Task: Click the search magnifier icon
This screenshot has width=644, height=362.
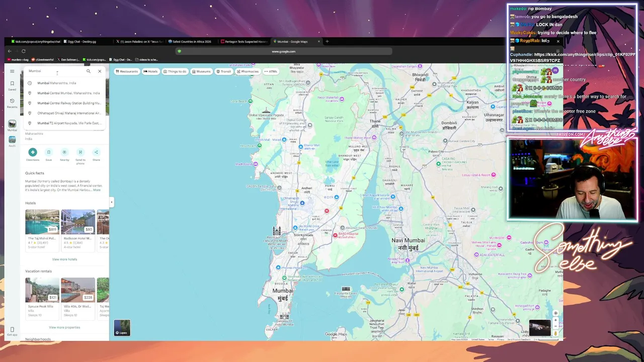Action: click(x=89, y=71)
